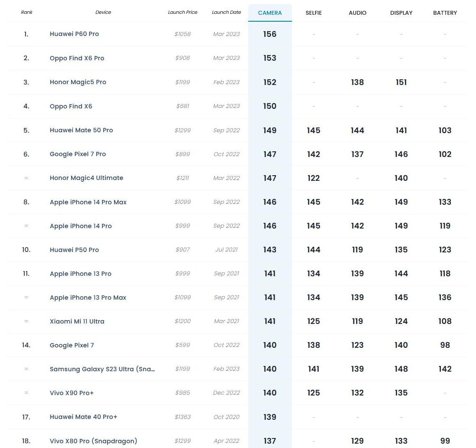This screenshot has height=448, width=476.
Task: Open the Xiaomi Mi 11 Ultra link
Action: [x=77, y=321]
